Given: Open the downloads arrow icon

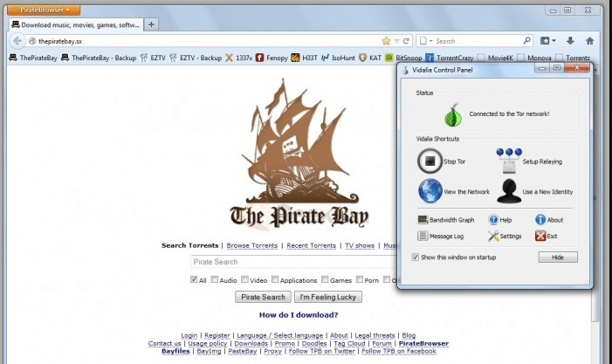Looking at the screenshot, I should [x=570, y=40].
